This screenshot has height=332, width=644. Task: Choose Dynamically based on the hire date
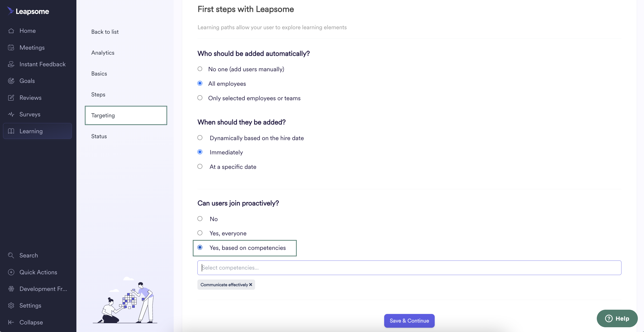pos(200,138)
